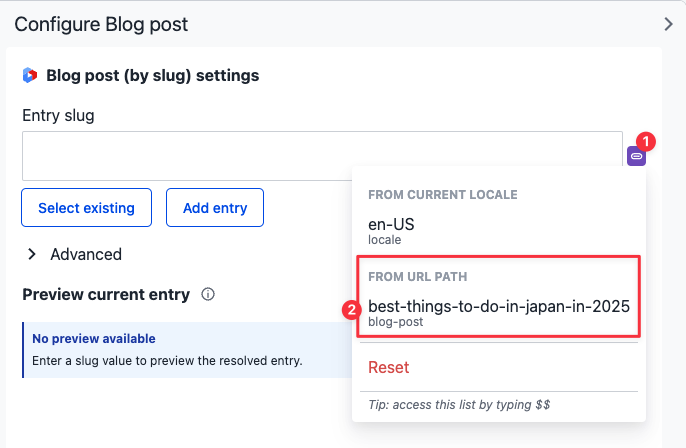
Task: Expand the Advanced section arrow
Action: click(33, 254)
